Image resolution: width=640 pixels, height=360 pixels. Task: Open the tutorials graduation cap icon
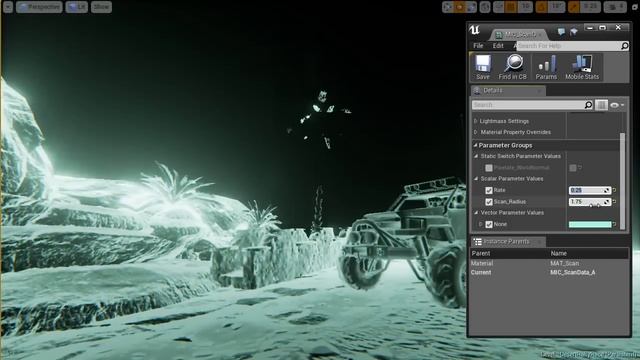pyautogui.click(x=574, y=31)
